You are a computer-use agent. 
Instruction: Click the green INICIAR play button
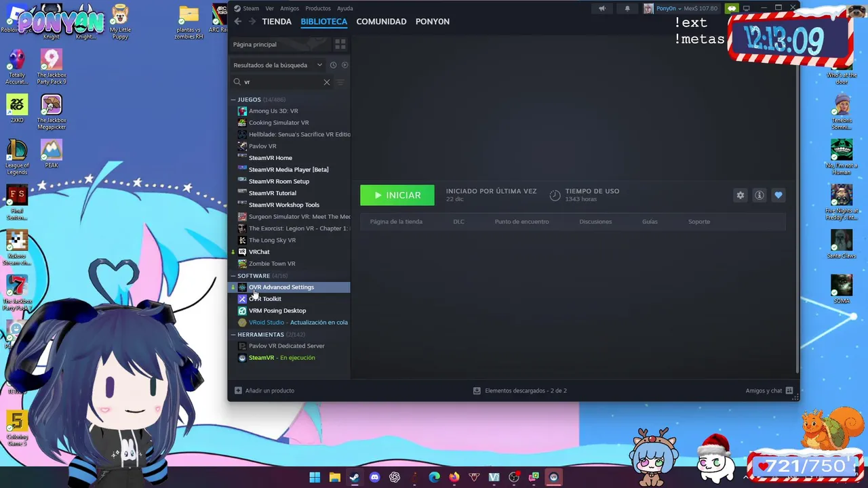(397, 195)
